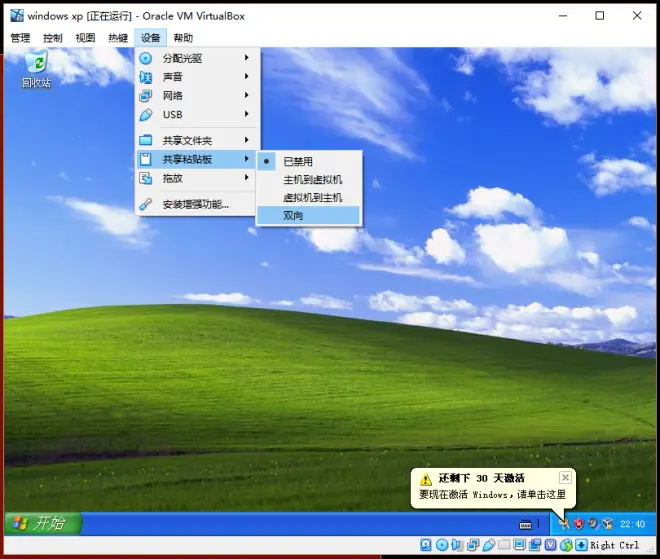Select the 已禁用 clipboard option
Screen dimensions: 660x559
point(309,161)
